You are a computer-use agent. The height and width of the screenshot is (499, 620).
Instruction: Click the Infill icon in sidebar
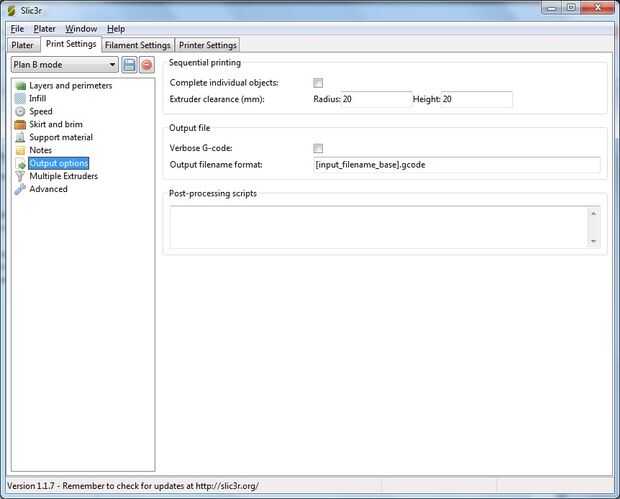[x=20, y=98]
